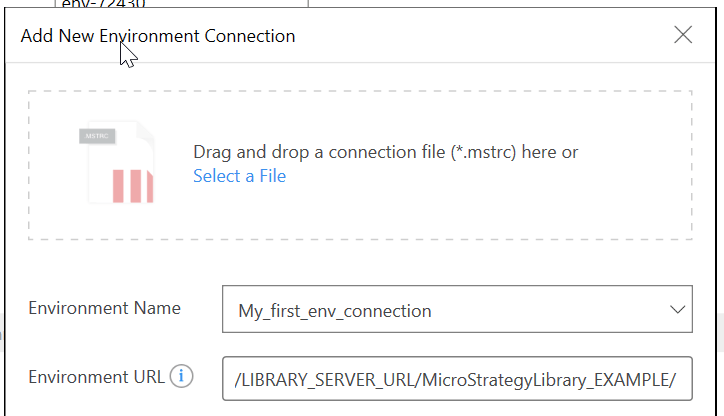Click the MSTRC connection file icon
The width and height of the screenshot is (724, 416).
click(x=116, y=162)
